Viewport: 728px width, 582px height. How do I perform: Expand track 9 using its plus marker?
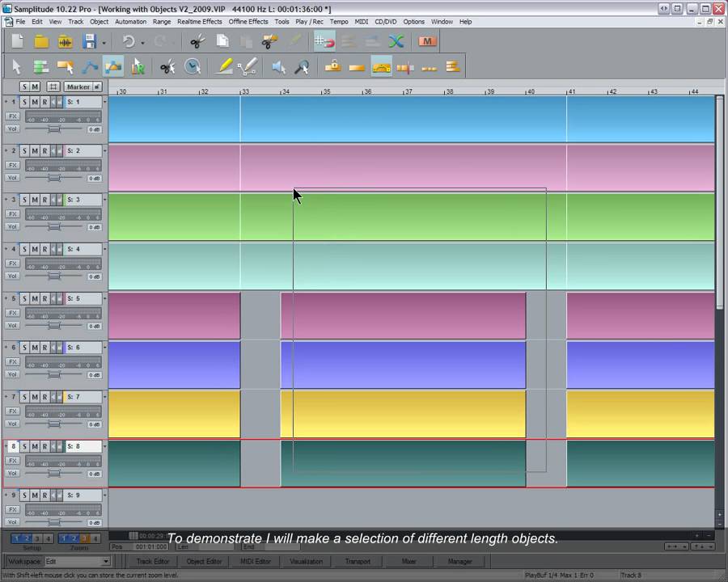click(6, 496)
